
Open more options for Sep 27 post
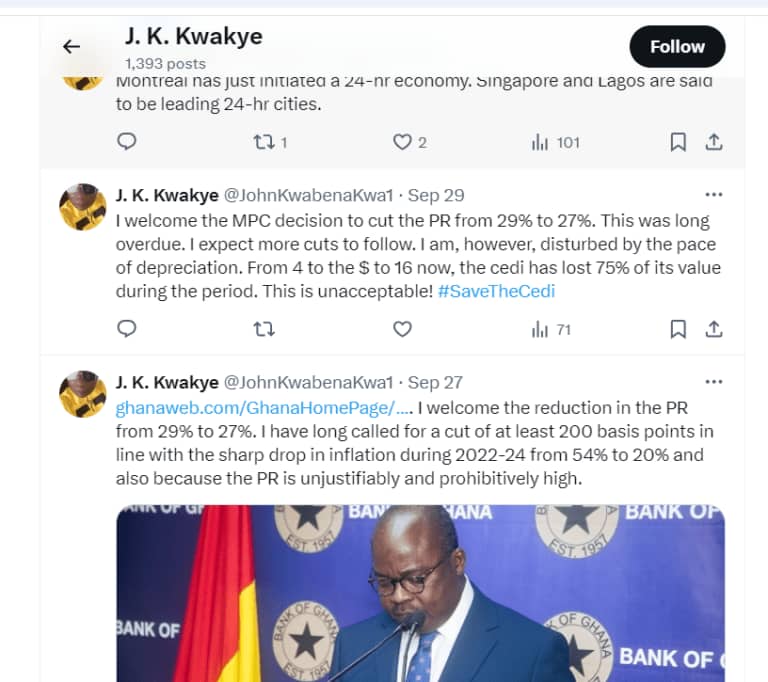tap(714, 382)
